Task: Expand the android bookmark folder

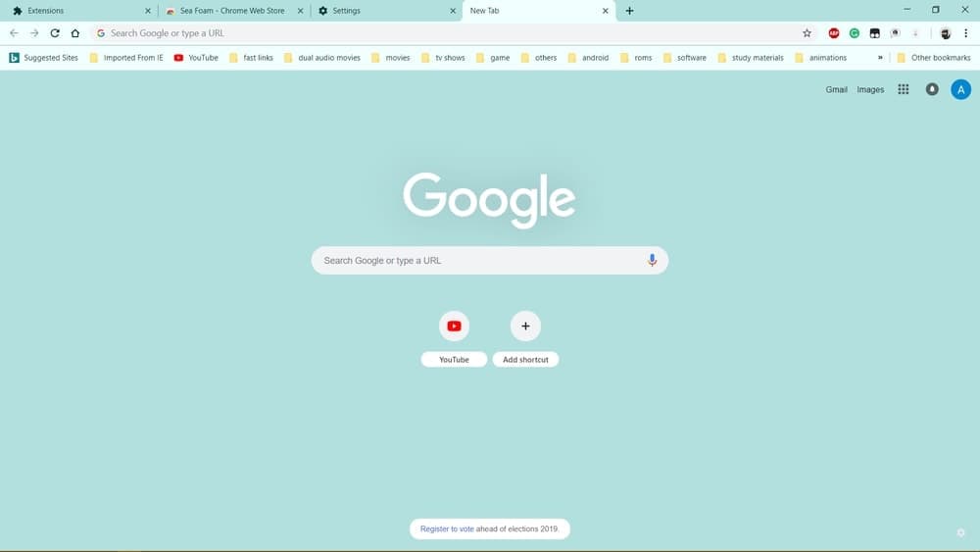Action: tap(588, 58)
